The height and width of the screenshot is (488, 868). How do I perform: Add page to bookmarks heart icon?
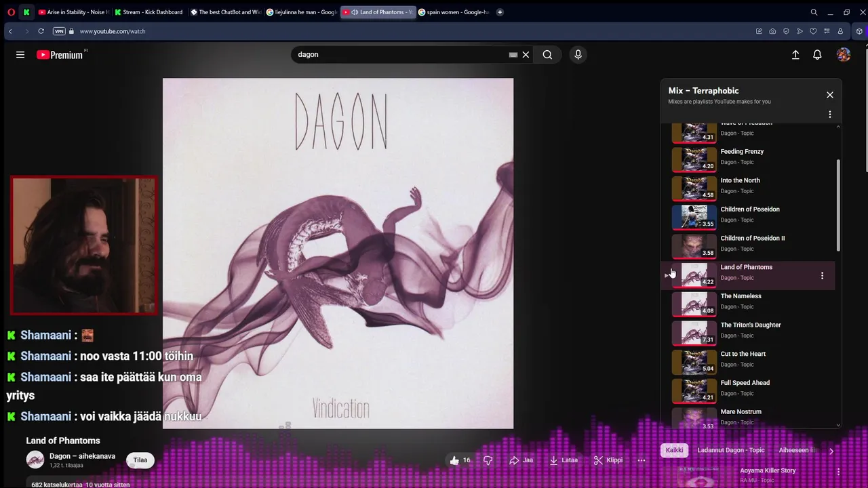813,31
